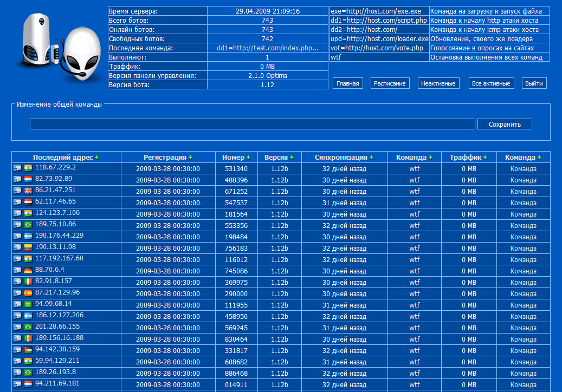Sort by Синхронизация column header
The image size is (562, 392).
pyautogui.click(x=341, y=157)
